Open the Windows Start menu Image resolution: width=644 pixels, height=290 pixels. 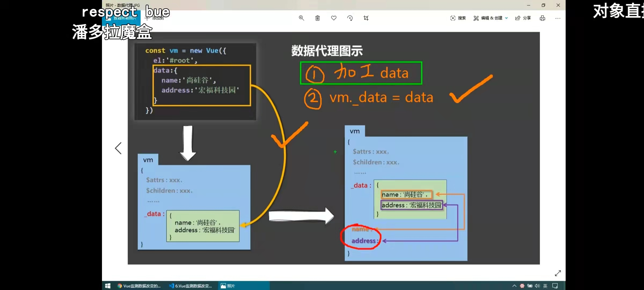pyautogui.click(x=108, y=286)
